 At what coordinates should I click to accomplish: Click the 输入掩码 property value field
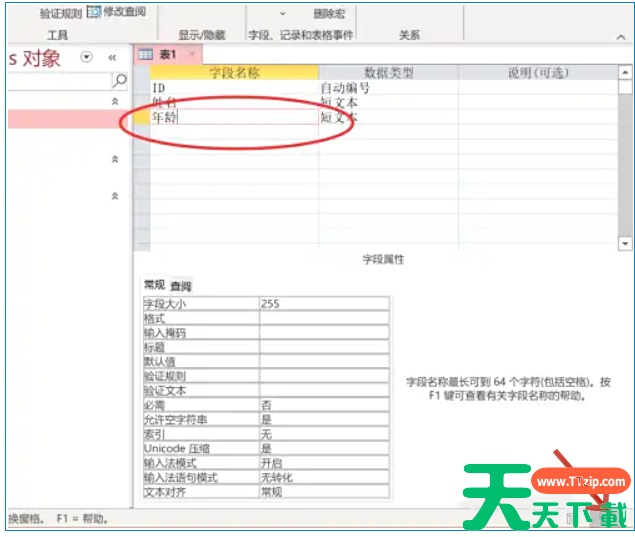pyautogui.click(x=324, y=332)
